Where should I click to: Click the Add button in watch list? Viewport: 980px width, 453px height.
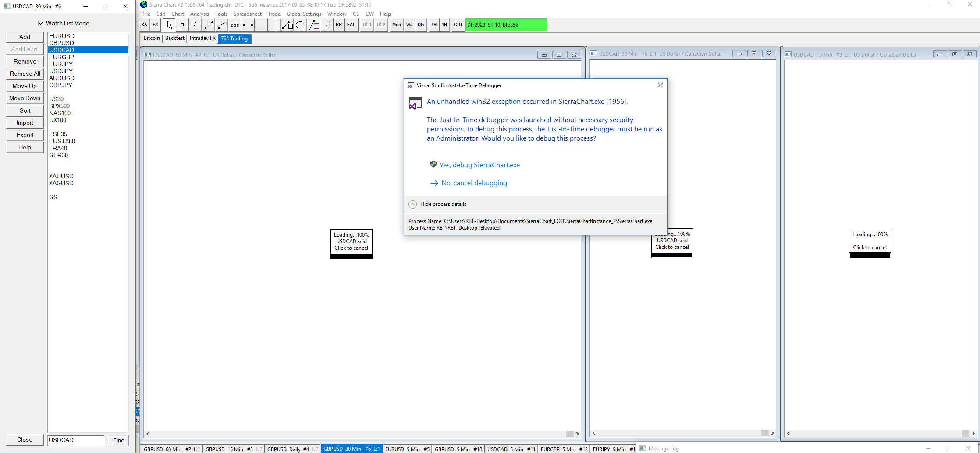pos(25,37)
